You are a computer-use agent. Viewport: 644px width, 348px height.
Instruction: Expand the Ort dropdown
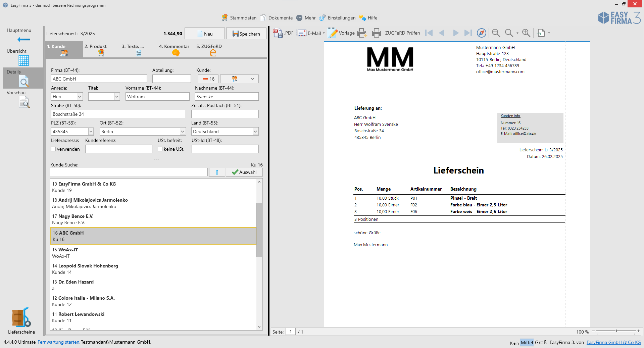click(x=183, y=132)
